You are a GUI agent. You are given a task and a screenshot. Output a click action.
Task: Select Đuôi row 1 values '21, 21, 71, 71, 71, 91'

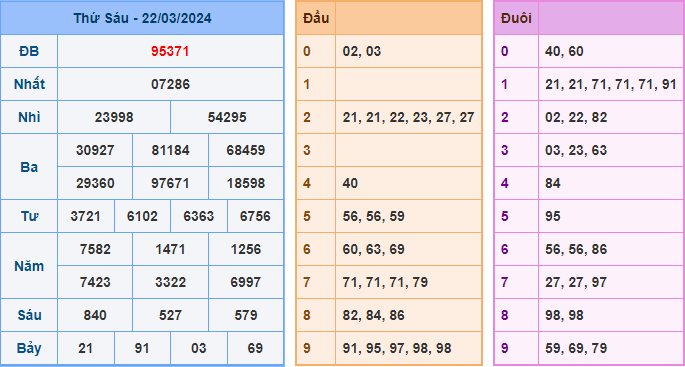point(611,84)
